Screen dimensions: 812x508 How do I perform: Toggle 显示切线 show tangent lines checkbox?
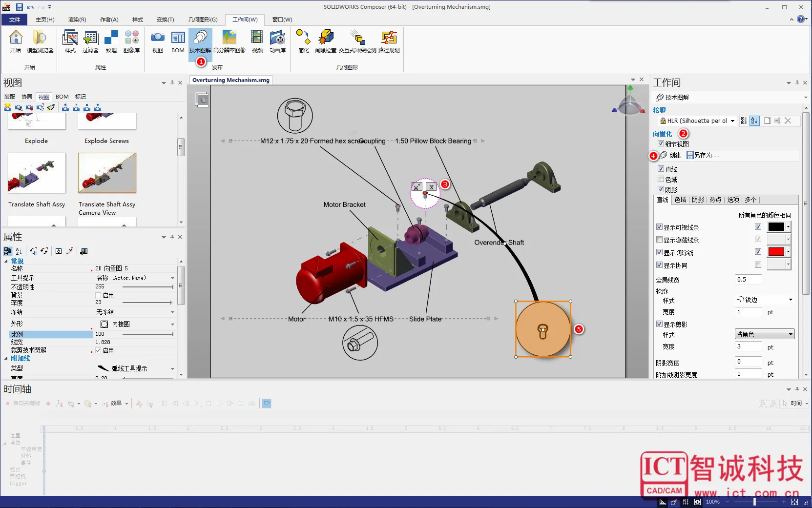pyautogui.click(x=659, y=252)
